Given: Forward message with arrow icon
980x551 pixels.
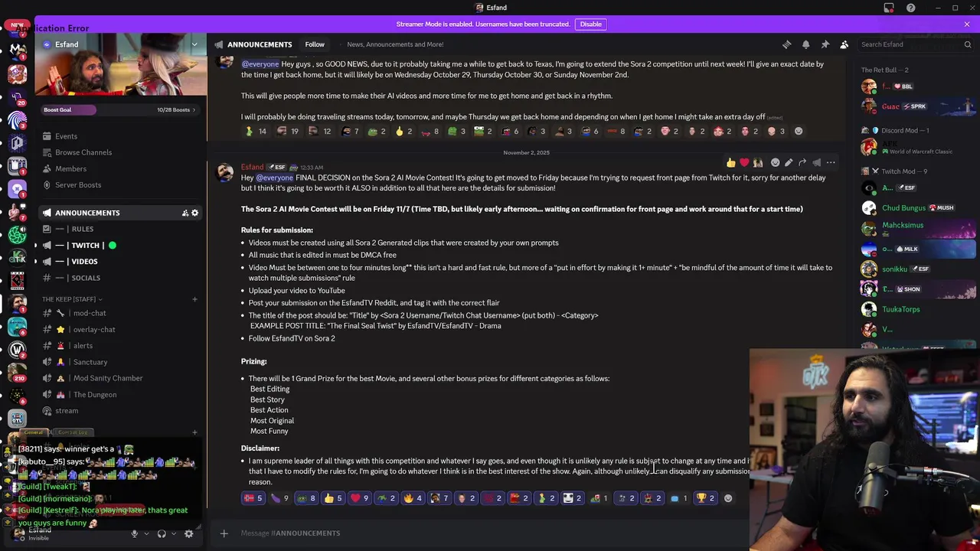Looking at the screenshot, I should click(802, 162).
